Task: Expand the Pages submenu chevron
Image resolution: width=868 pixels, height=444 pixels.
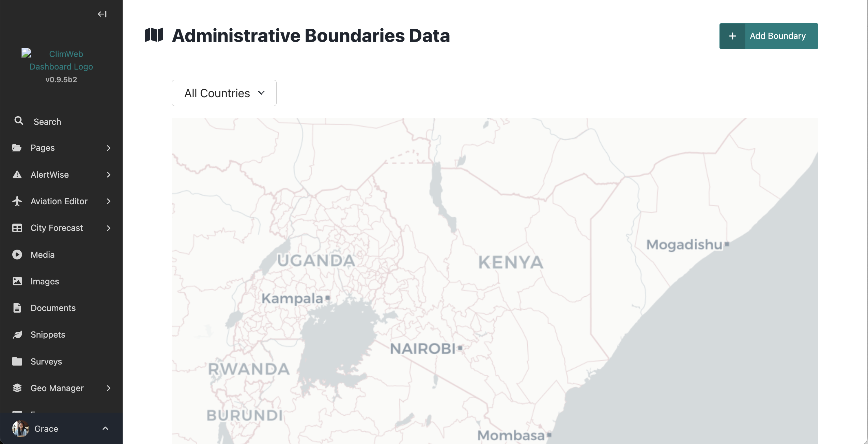Action: [x=109, y=148]
